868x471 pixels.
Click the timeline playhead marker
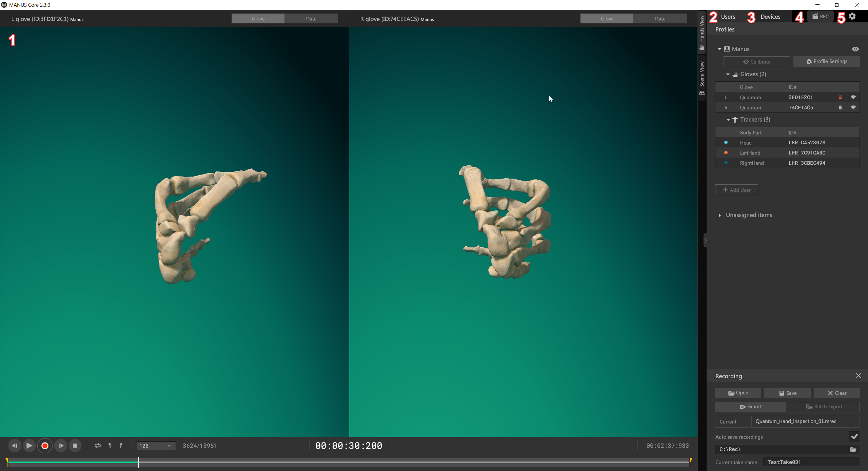pos(139,462)
